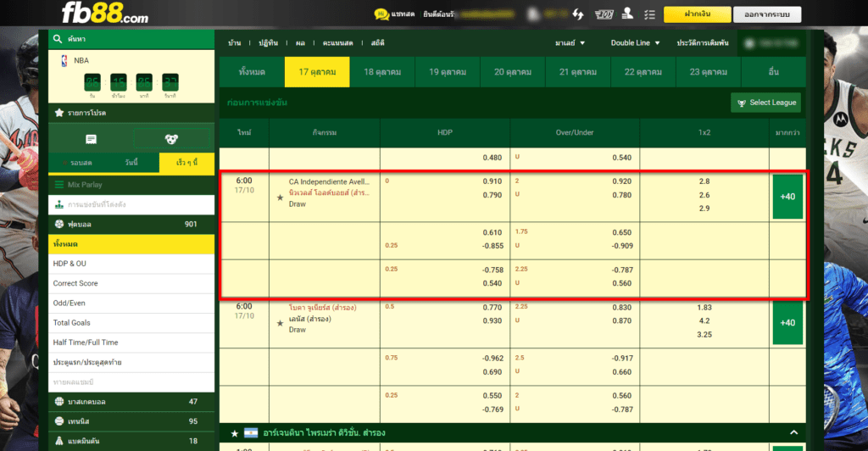The image size is (868, 451).
Task: Click the NBA league logo icon
Action: click(x=64, y=60)
